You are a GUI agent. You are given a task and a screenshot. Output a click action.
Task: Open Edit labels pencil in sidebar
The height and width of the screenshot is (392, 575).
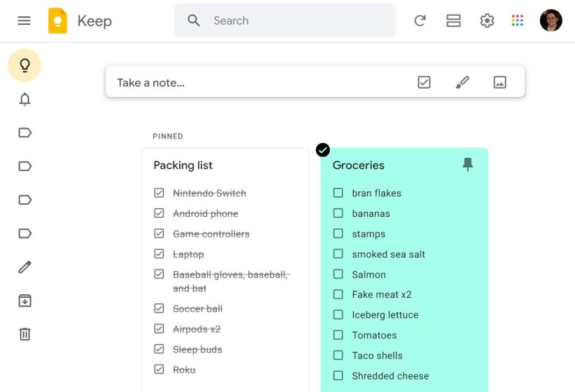click(25, 267)
